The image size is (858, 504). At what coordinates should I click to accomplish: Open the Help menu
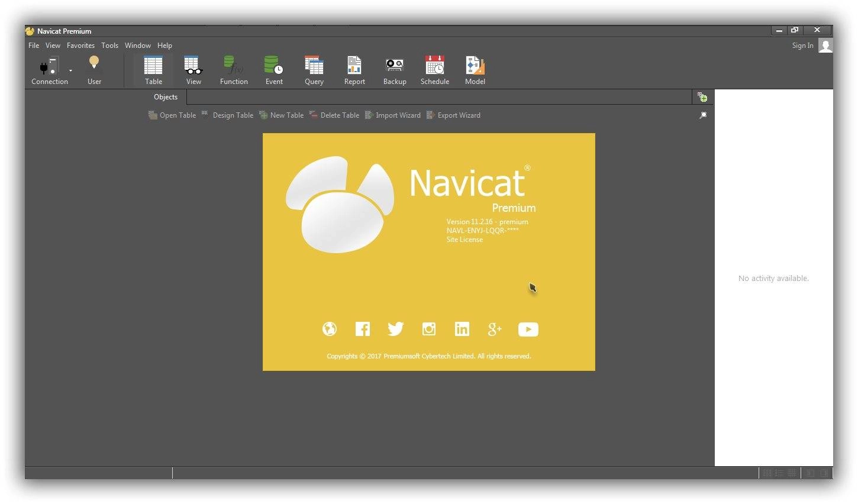point(164,46)
